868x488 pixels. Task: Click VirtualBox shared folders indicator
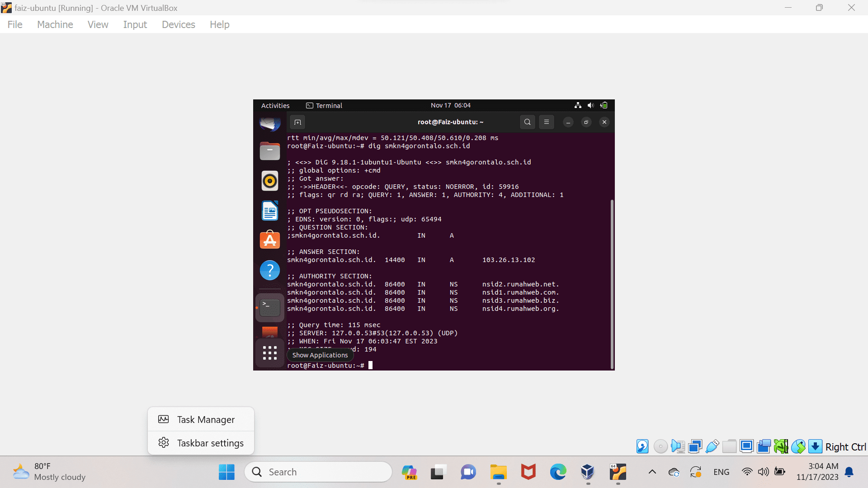(x=729, y=446)
